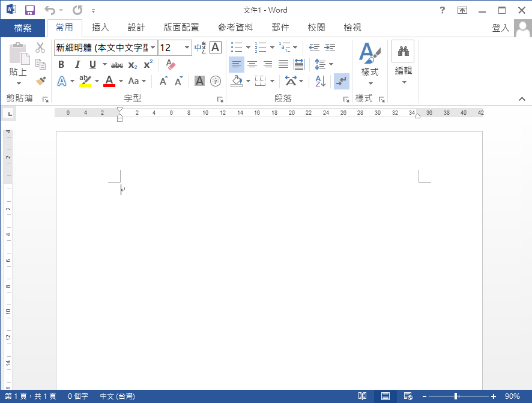
Task: Switch to Web Layout view in status bar
Action: click(x=408, y=396)
